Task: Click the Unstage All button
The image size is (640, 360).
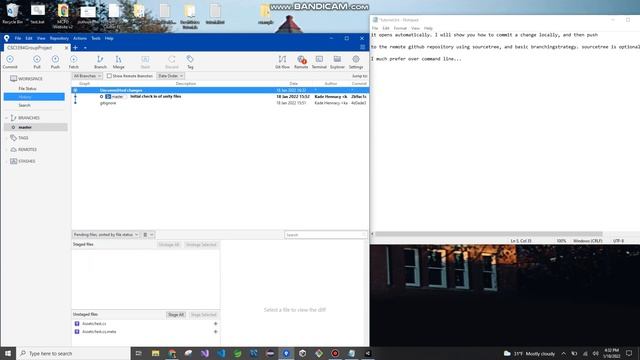Action: coord(169,244)
